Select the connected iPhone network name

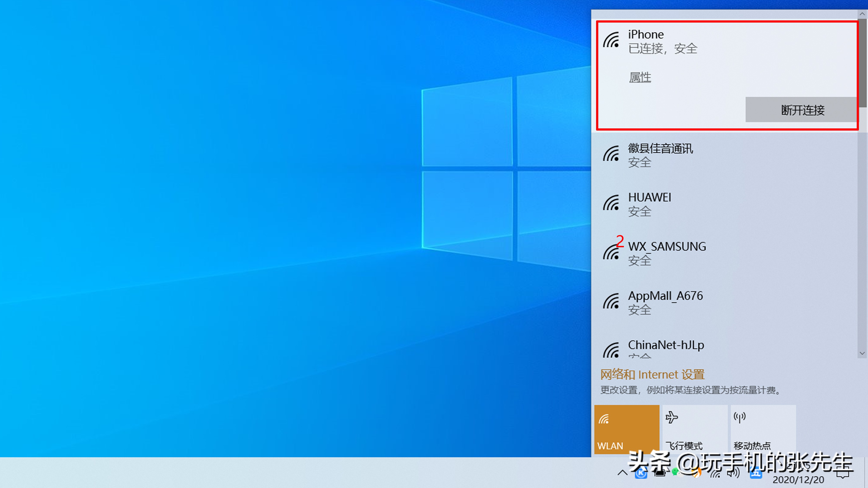(646, 34)
